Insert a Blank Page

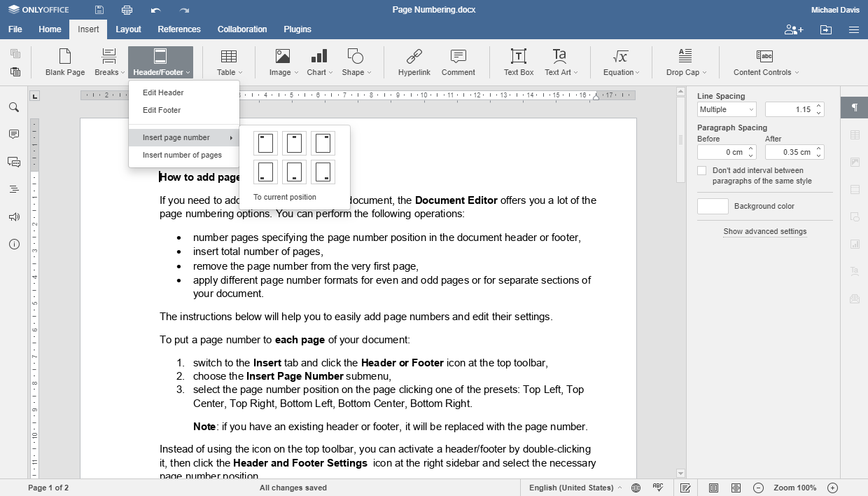tap(65, 62)
